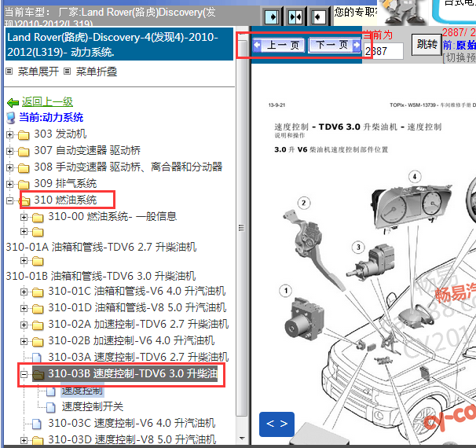The width and height of the screenshot is (476, 448).
Task: Expand the 308 手动变速器 node
Action: click(9, 167)
